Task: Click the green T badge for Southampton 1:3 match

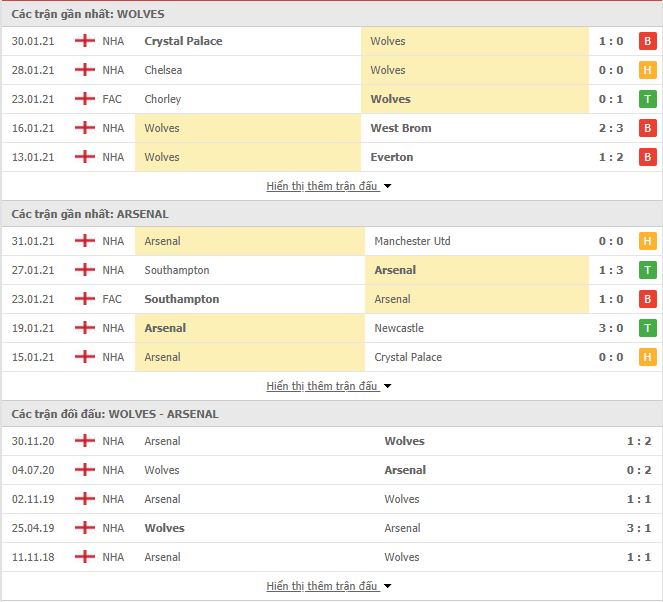Action: coord(647,270)
